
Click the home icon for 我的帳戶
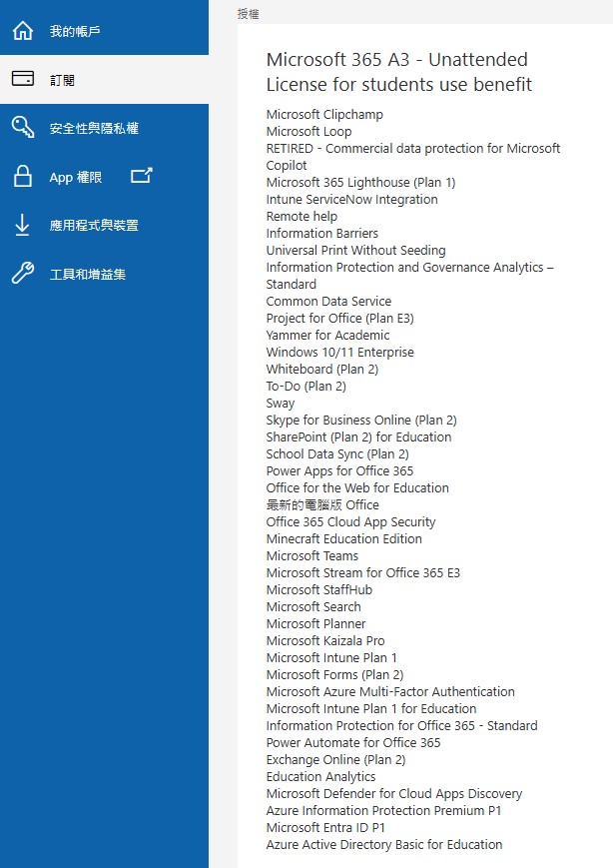click(x=23, y=30)
